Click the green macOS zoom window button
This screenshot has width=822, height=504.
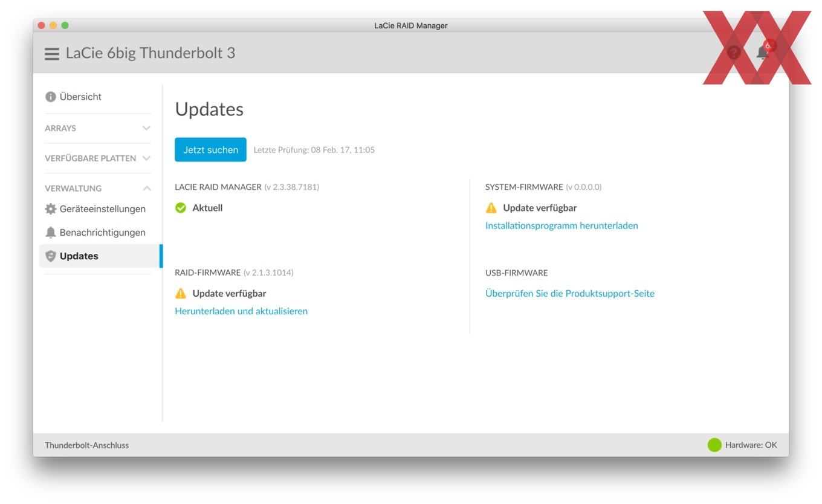[x=65, y=25]
